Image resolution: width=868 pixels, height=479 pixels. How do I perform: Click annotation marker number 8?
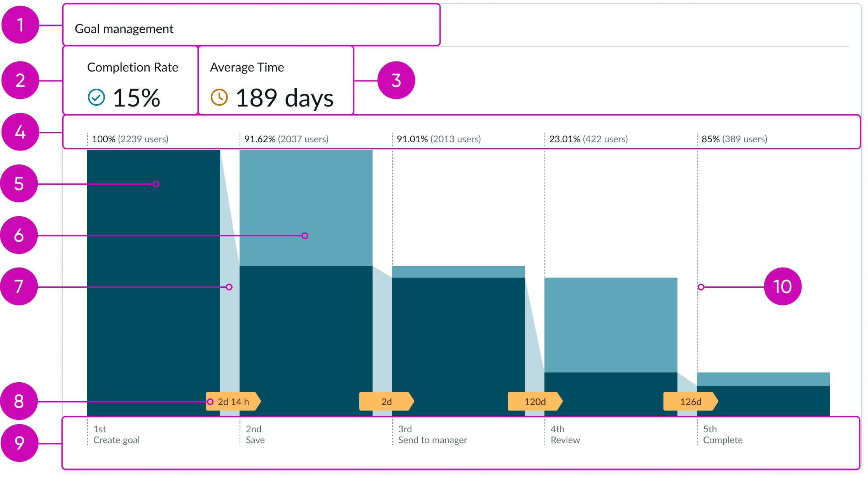[x=19, y=401]
